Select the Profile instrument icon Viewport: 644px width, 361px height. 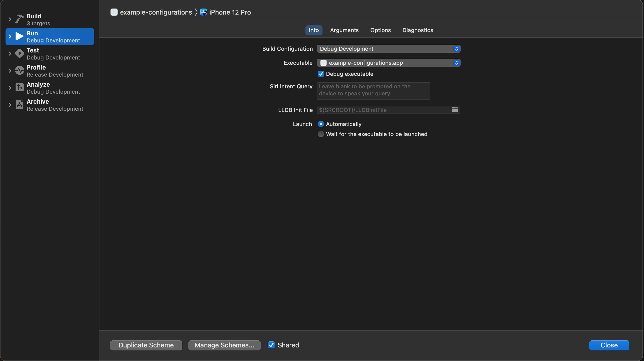click(x=19, y=71)
